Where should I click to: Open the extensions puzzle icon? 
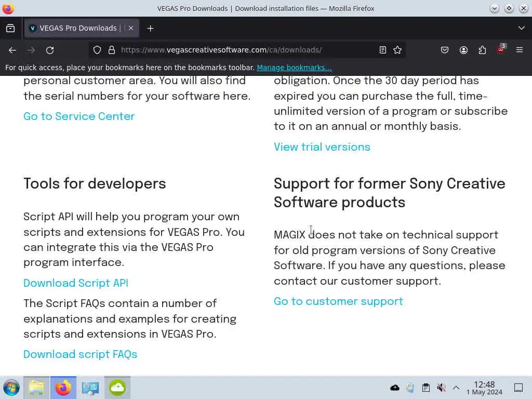click(482, 50)
